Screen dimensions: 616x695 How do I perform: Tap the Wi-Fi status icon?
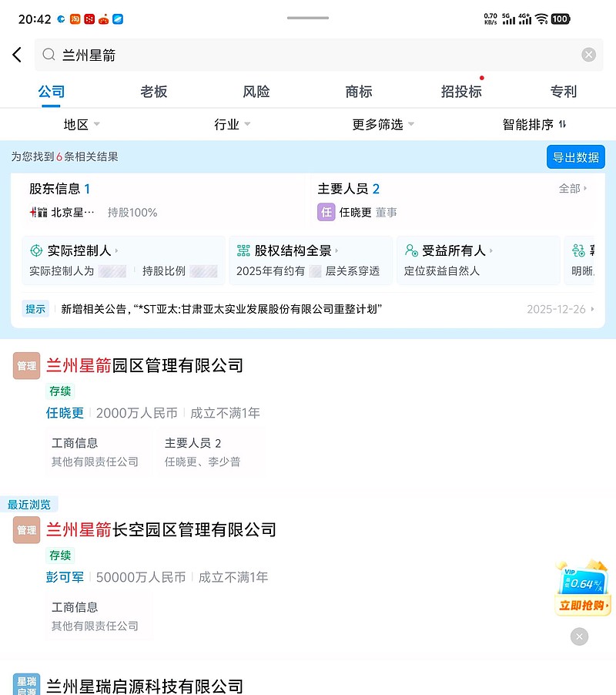point(541,18)
